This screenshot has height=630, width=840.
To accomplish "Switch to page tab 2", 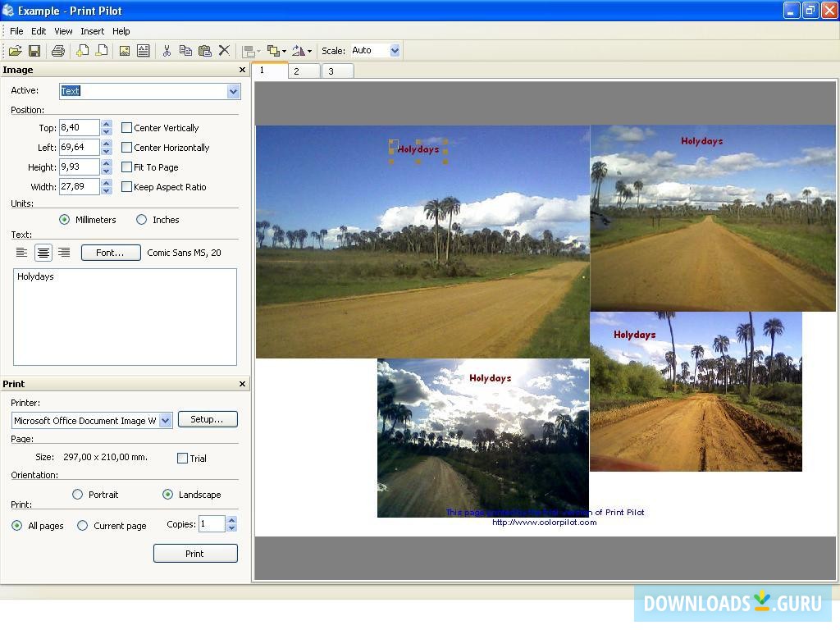I will (x=297, y=71).
